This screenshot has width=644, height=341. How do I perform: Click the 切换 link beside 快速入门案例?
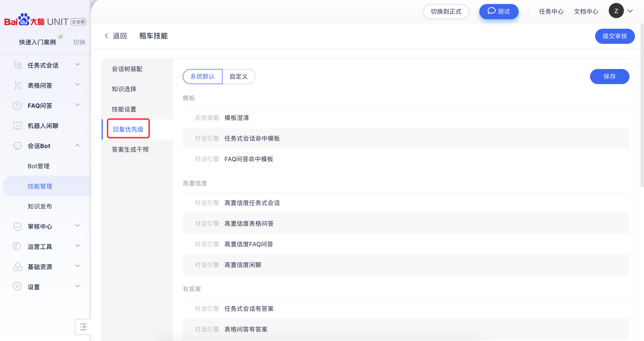pyautogui.click(x=79, y=42)
